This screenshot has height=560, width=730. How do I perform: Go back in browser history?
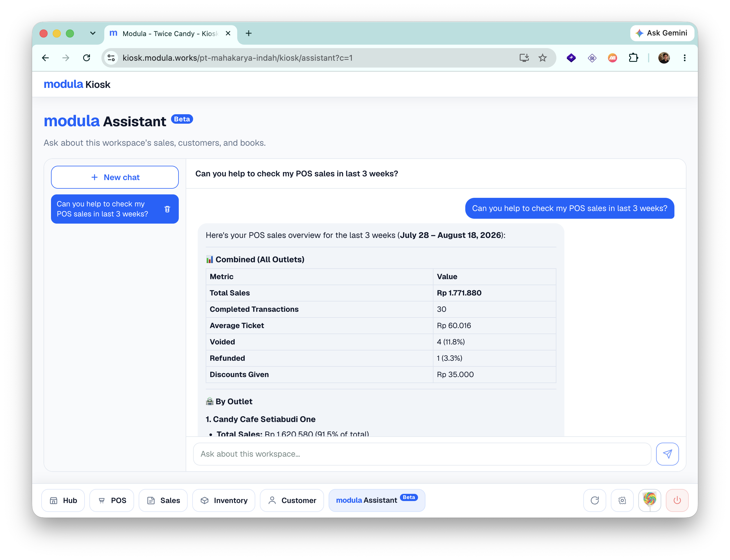pyautogui.click(x=45, y=58)
